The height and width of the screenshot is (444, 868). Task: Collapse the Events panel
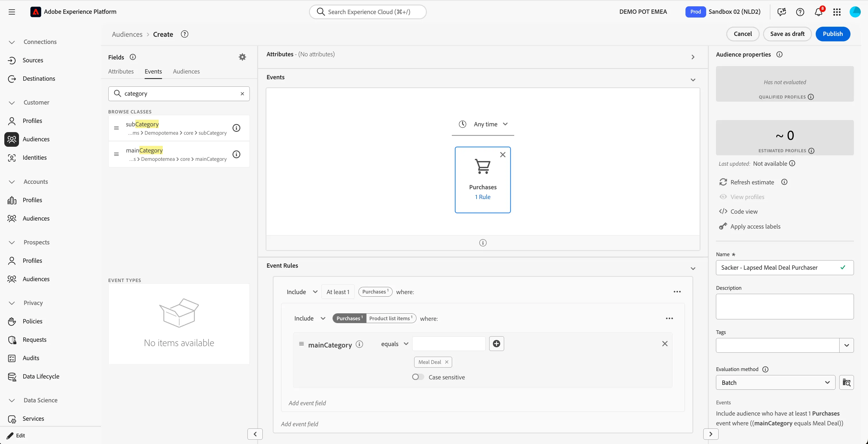693,80
